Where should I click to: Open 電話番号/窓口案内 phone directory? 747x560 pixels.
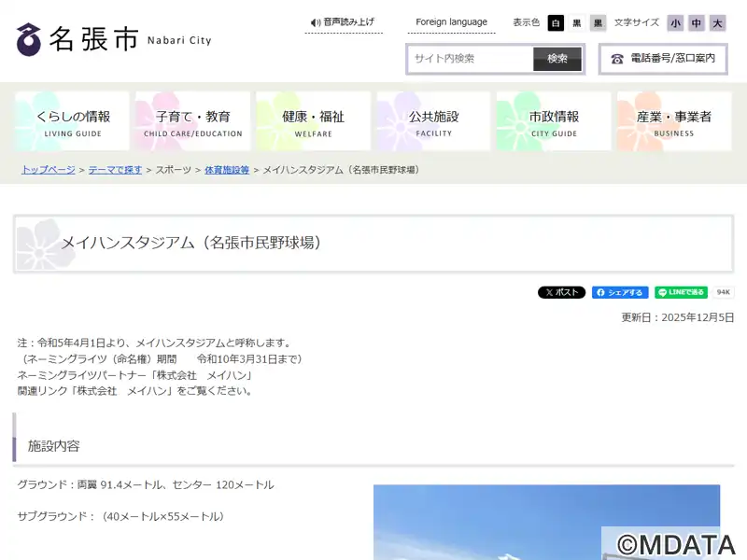click(x=664, y=59)
